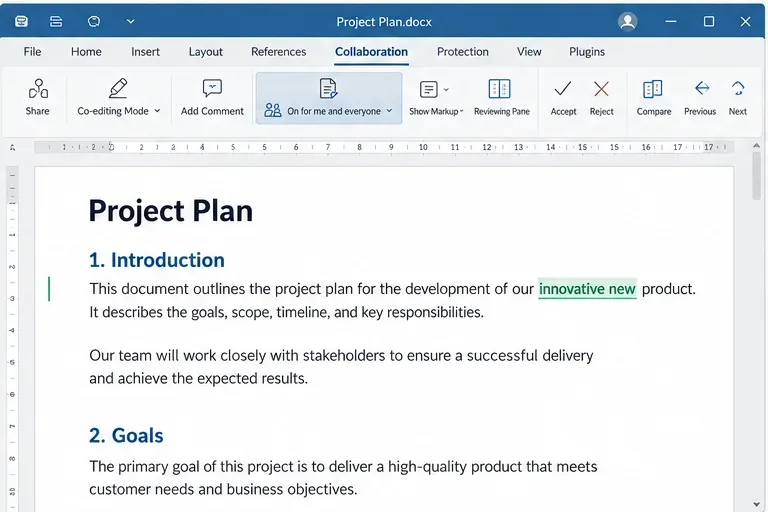Click the horizontal ruler at mark 10

coord(423,147)
